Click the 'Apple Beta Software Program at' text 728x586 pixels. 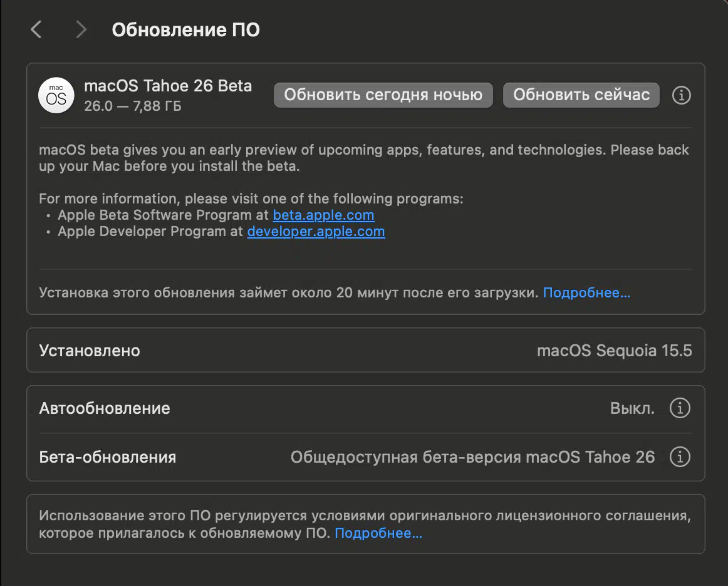pyautogui.click(x=163, y=215)
